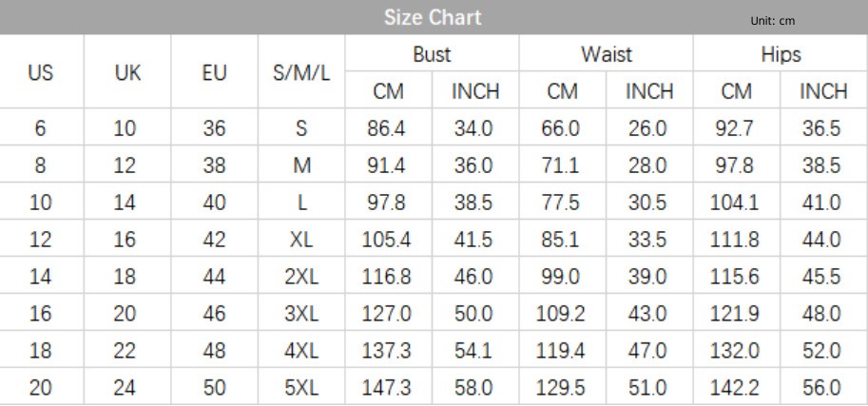This screenshot has width=868, height=406.
Task: Select the 109.2 waist CM value
Action: pyautogui.click(x=561, y=314)
